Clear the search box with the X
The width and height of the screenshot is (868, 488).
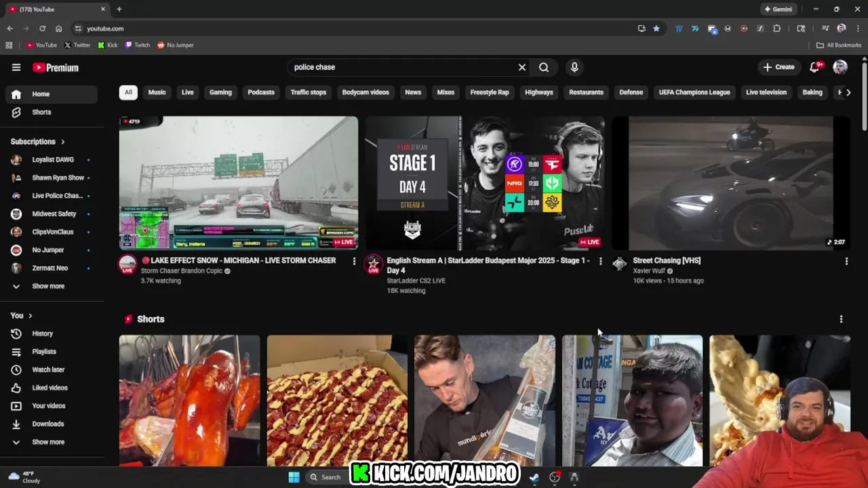click(522, 67)
